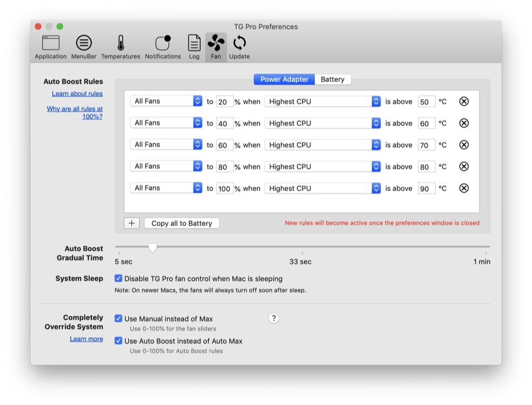
Task: Click Copy all to Battery button
Action: (x=182, y=223)
